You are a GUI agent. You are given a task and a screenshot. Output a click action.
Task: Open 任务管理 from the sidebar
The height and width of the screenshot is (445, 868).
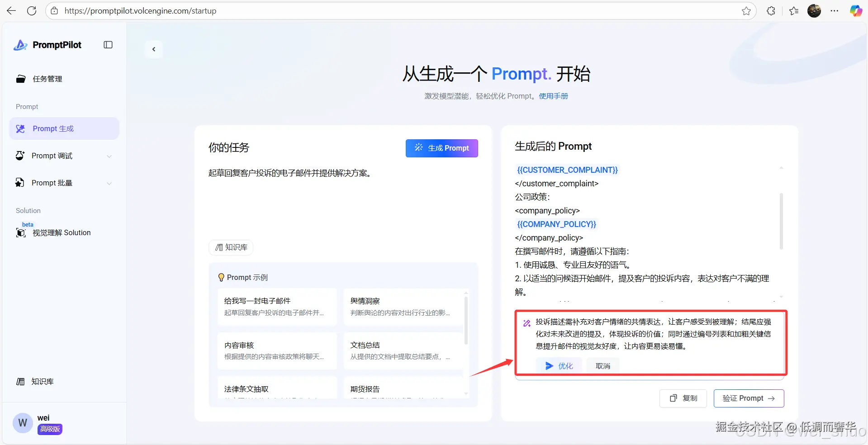47,79
